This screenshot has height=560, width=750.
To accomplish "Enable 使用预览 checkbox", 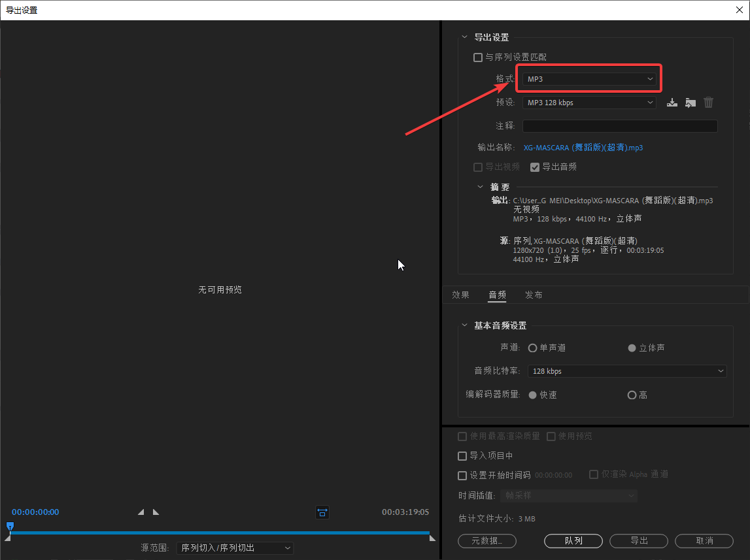I will 551,436.
